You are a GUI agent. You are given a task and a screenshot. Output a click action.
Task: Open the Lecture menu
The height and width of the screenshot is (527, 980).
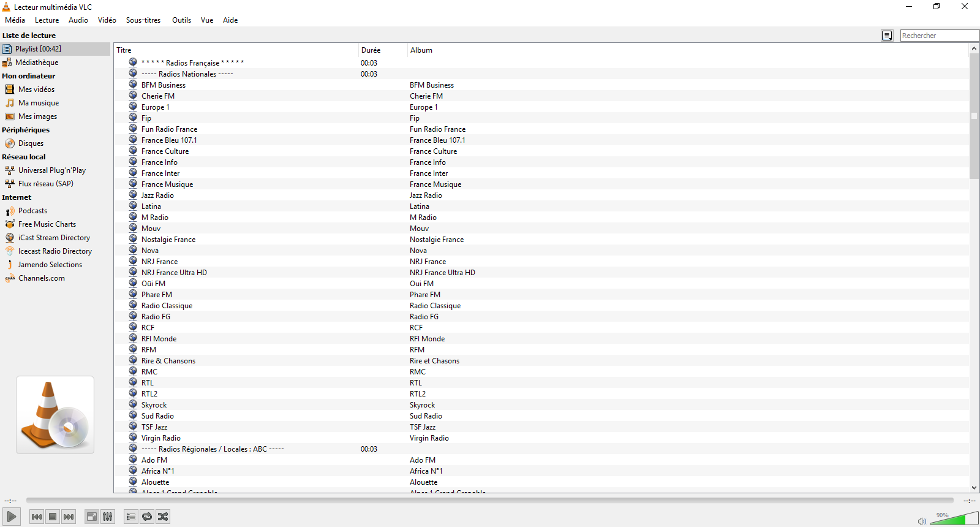point(47,20)
